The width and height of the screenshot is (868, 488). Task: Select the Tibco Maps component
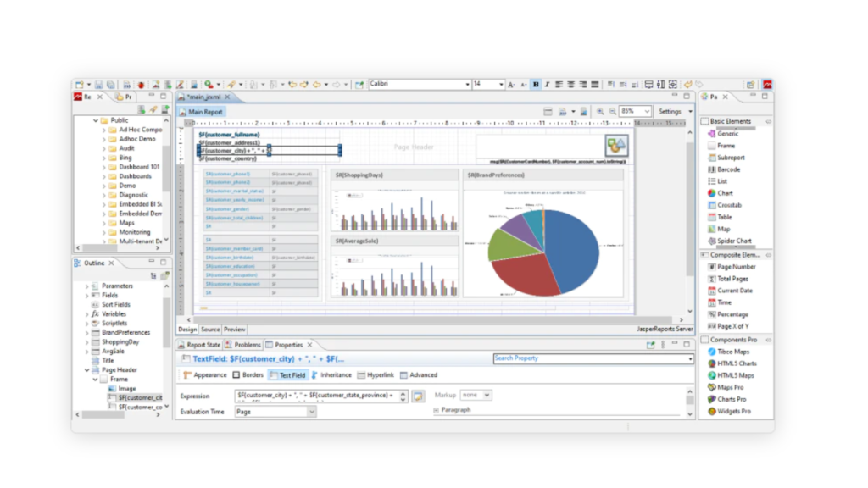(728, 352)
